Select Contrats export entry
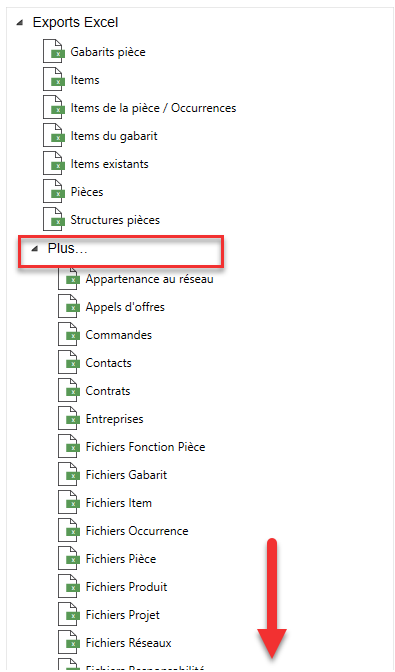395x672 pixels. (x=108, y=391)
